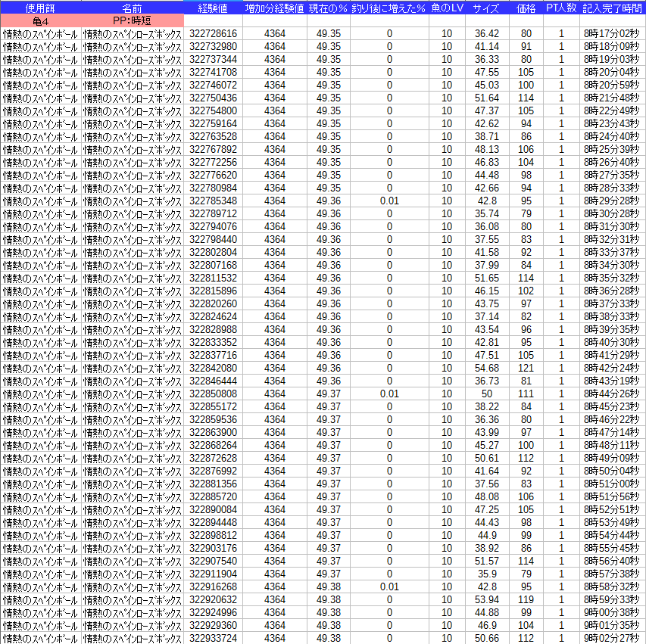Click the 現在の% column header
This screenshot has height=644, width=646.
point(329,8)
